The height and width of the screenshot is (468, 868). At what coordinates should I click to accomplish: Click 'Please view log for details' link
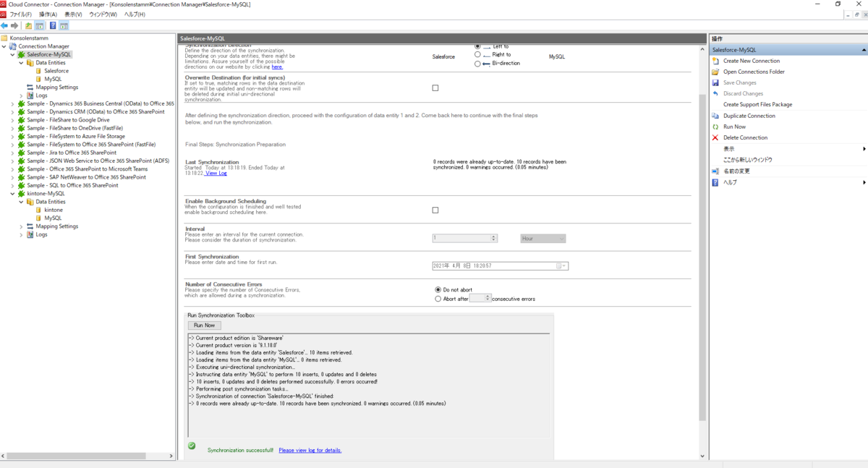(310, 451)
